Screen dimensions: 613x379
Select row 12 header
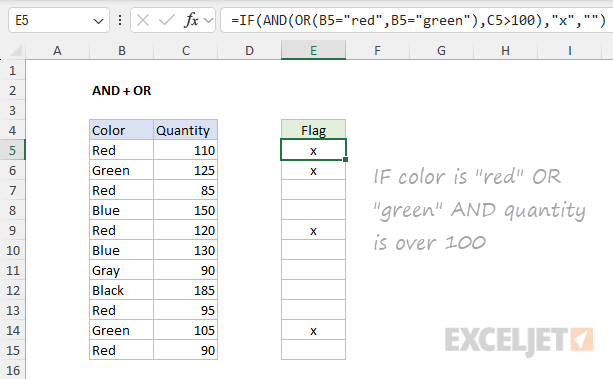(x=13, y=290)
